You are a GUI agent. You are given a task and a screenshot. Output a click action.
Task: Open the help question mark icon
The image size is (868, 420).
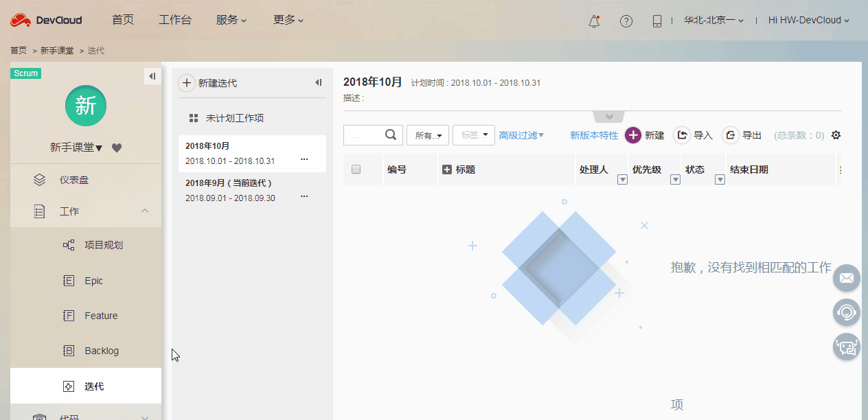(626, 20)
